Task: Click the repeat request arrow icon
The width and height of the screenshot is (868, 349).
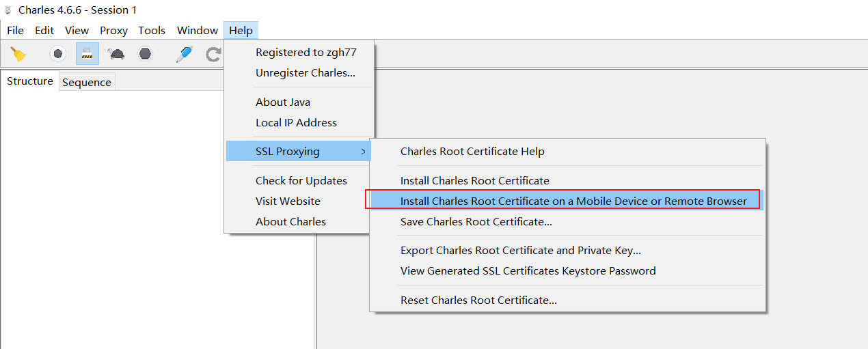Action: 214,54
